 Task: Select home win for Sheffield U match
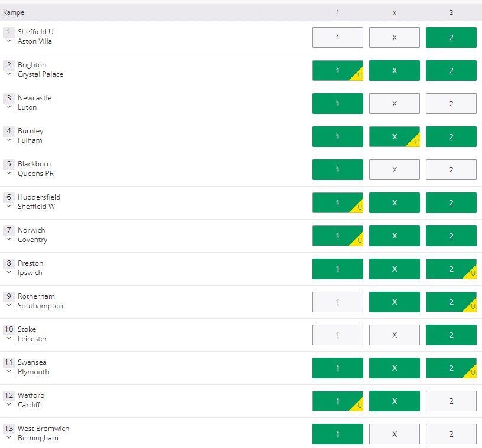click(337, 37)
